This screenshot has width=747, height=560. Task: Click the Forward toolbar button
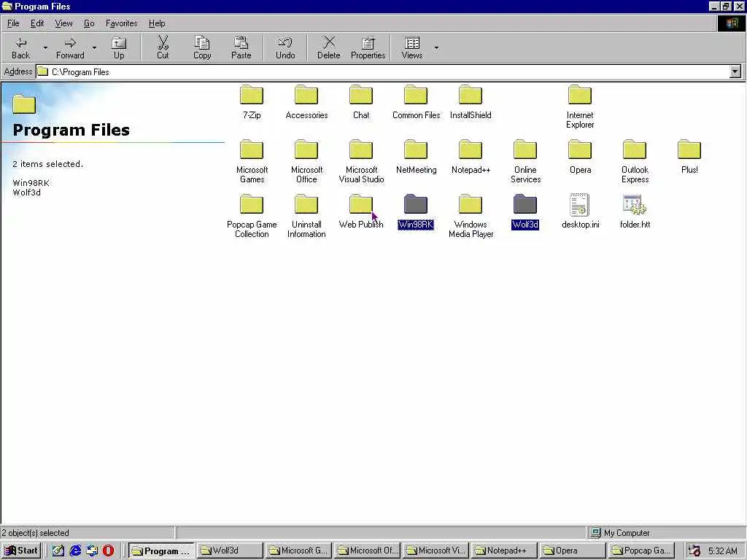point(70,47)
